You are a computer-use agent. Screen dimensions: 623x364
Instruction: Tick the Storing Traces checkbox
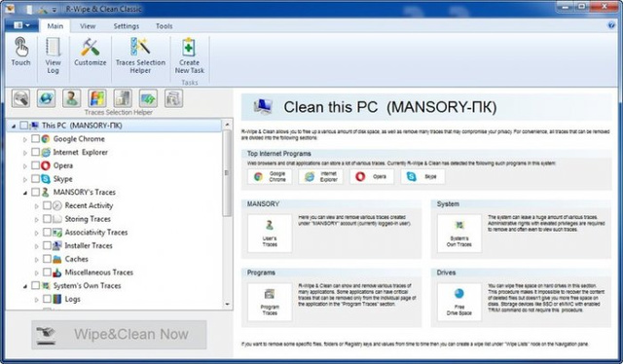point(47,219)
